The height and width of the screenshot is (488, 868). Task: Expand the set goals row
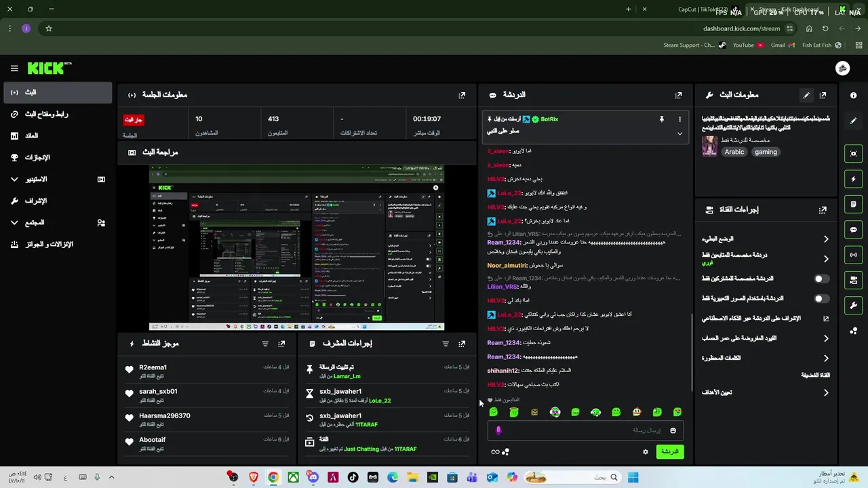tap(765, 392)
